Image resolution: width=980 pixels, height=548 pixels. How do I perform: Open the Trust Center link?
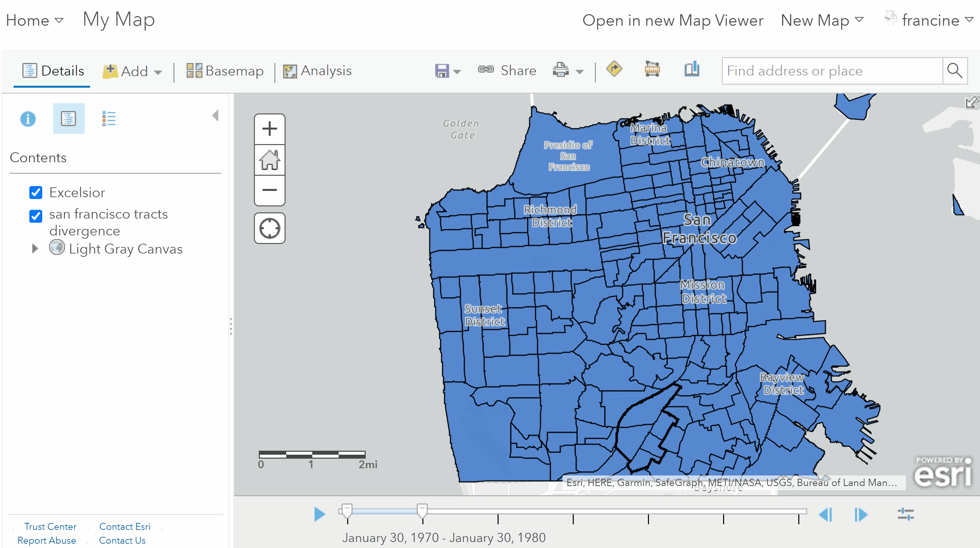click(50, 526)
